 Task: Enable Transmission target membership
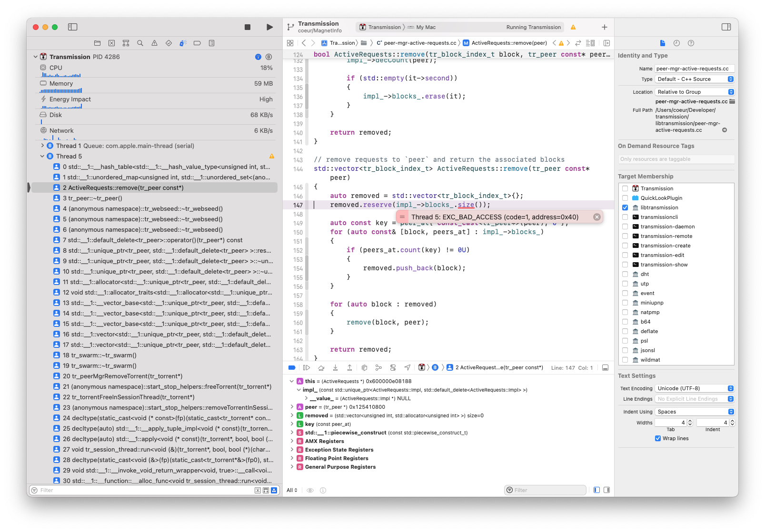625,188
